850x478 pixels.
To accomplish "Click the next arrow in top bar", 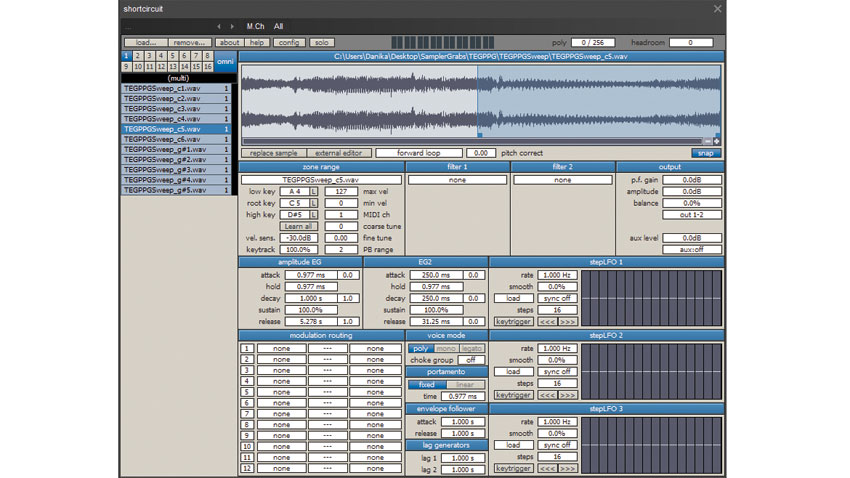I will (232, 26).
